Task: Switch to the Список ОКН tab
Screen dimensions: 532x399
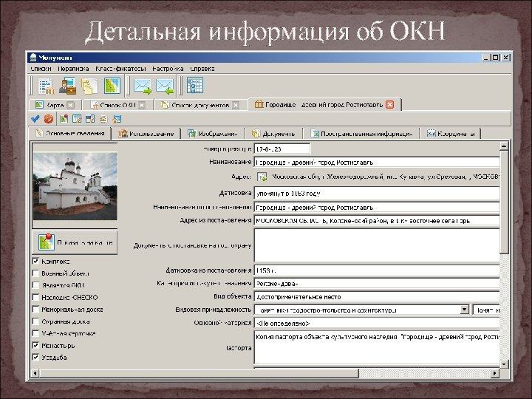Action: 117,105
